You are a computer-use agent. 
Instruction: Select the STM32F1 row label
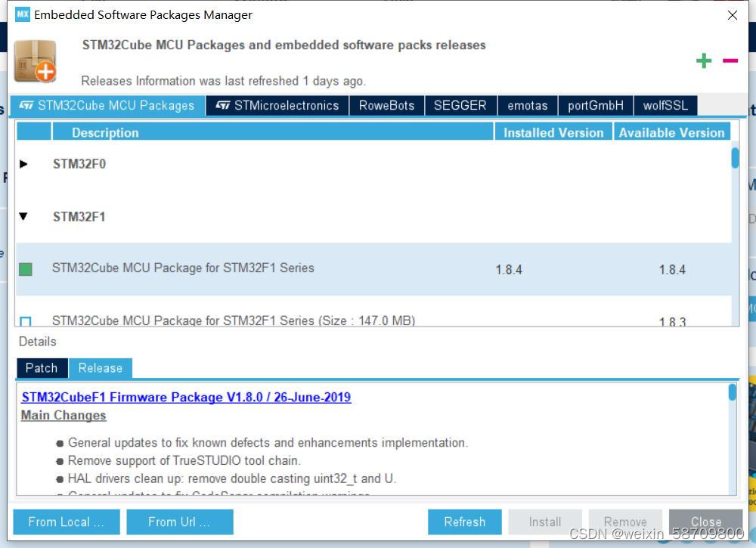pyautogui.click(x=79, y=217)
